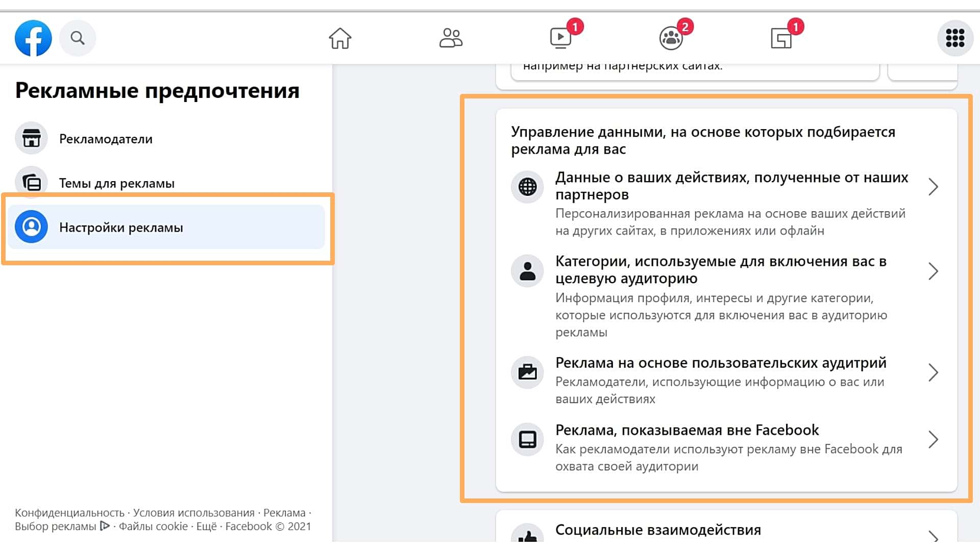
Task: Click the globe icon for partner data
Action: pyautogui.click(x=527, y=187)
